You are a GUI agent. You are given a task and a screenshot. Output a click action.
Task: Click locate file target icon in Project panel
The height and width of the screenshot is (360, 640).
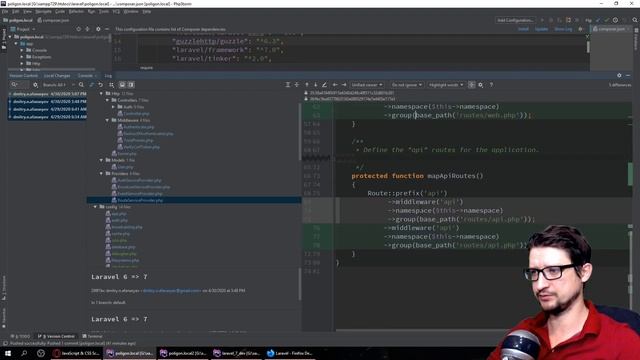78,29
